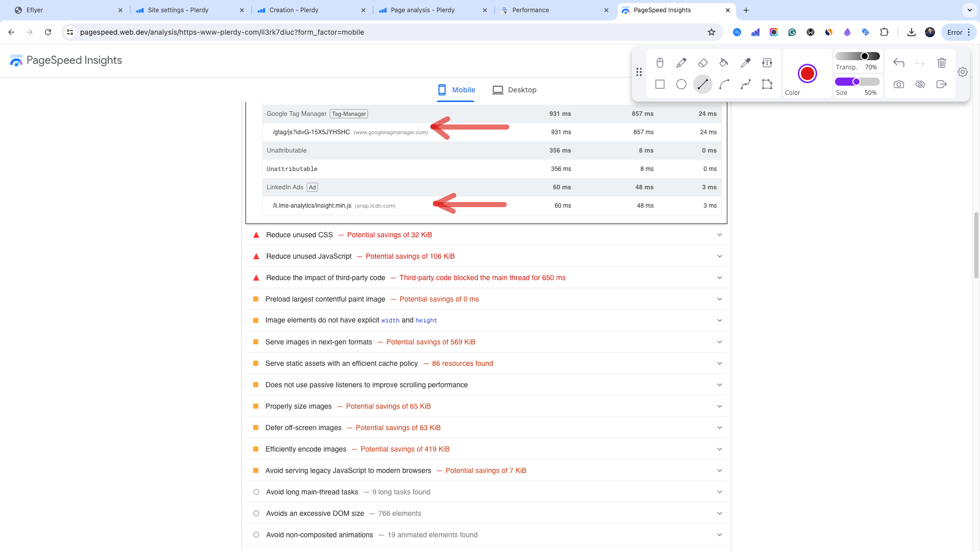
Task: Open the insight.min.js script link
Action: 312,206
